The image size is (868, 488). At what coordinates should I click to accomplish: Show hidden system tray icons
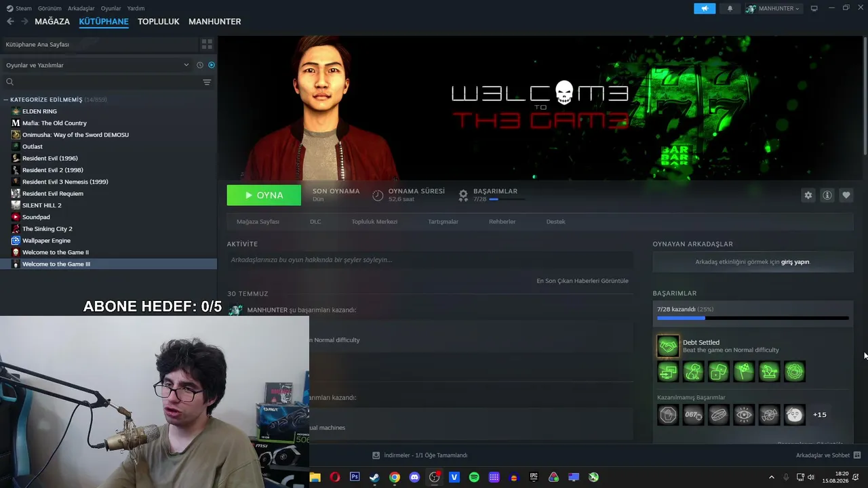coord(771,477)
